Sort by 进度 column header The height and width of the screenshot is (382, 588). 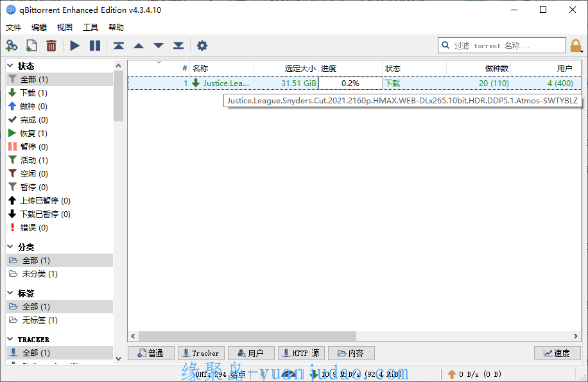(350, 68)
